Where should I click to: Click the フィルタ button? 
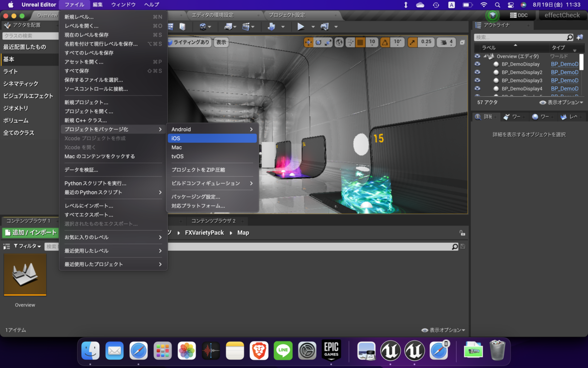pos(27,246)
